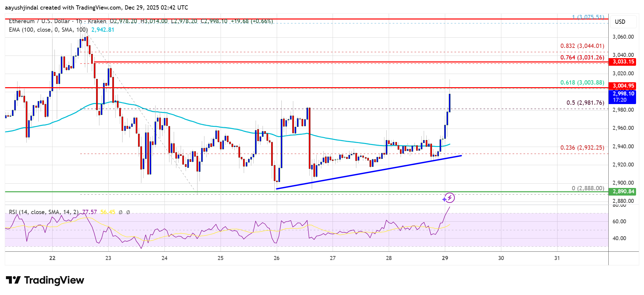Screen dimensions: 644x295
Task: Click the TradingView.com attribution header text
Action: tap(96, 8)
